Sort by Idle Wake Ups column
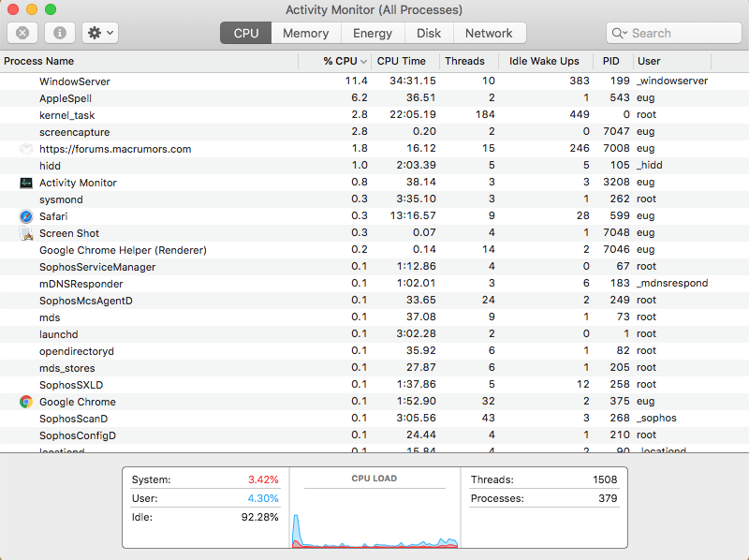 546,61
